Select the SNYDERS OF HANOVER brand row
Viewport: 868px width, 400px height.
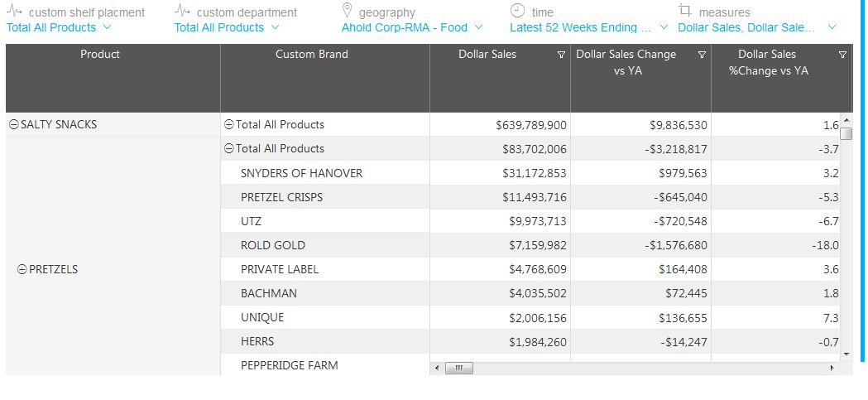[x=301, y=173]
